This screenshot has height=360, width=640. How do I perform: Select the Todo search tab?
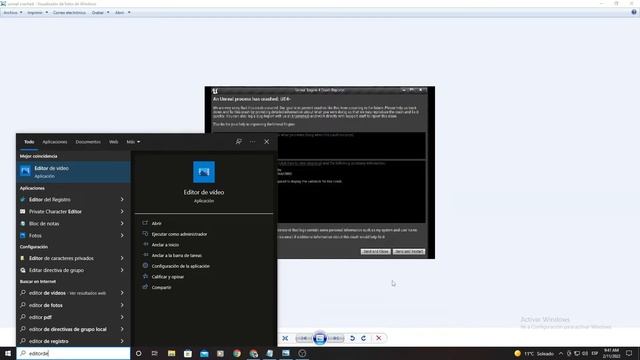(x=29, y=142)
